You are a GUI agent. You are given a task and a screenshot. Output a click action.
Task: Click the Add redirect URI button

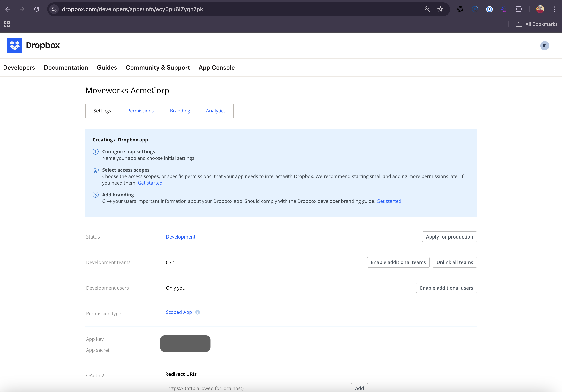359,388
